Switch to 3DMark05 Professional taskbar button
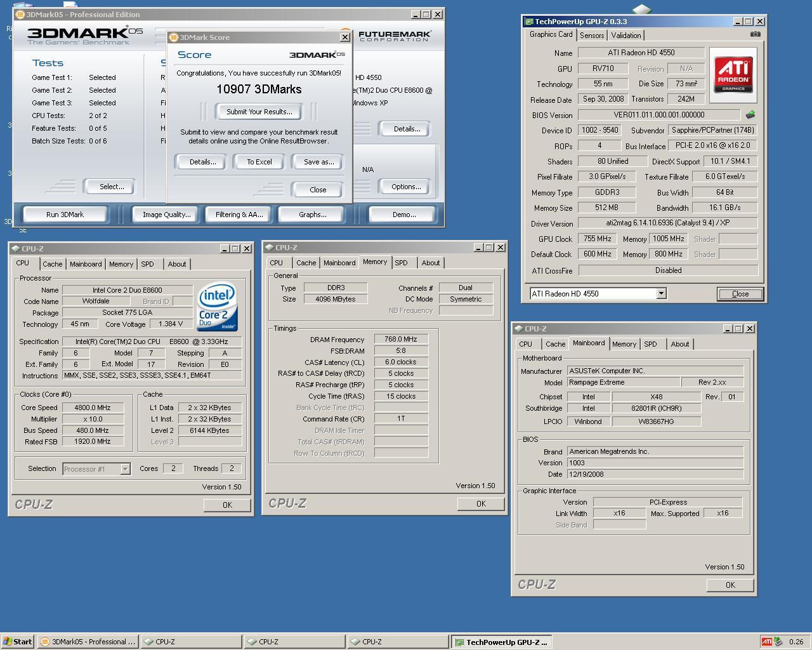812x650 pixels. point(87,642)
